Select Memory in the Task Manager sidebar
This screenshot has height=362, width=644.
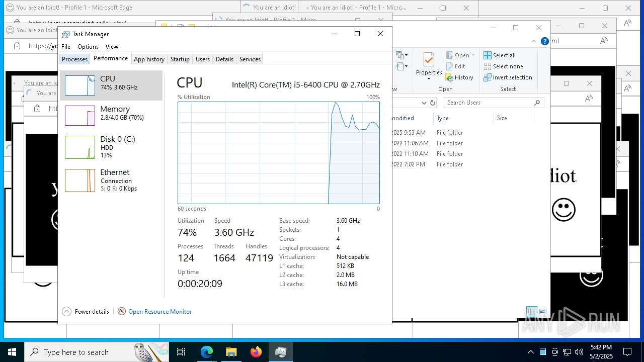111,115
